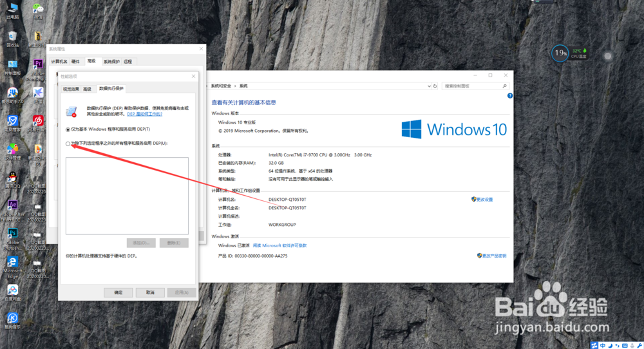Image resolution: width=644 pixels, height=349 pixels.
Task: Click the search magnifier in 搜索控制面板 box
Action: [x=504, y=86]
